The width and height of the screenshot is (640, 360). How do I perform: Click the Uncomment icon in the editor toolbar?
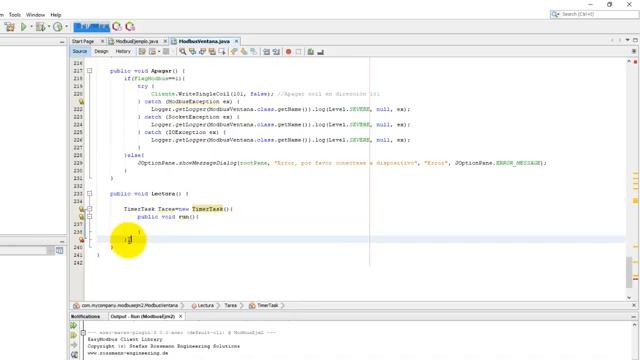click(320, 52)
